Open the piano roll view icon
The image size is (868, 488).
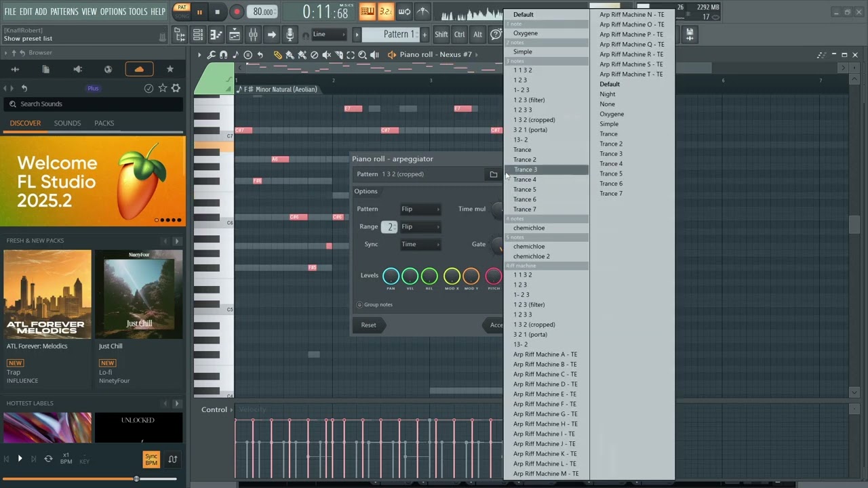click(216, 35)
